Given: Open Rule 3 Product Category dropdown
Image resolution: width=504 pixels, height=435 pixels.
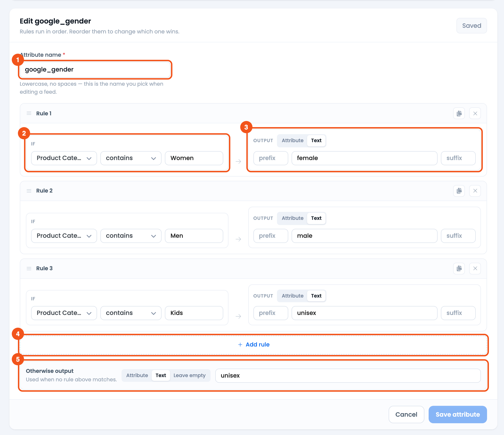Looking at the screenshot, I should (x=64, y=313).
